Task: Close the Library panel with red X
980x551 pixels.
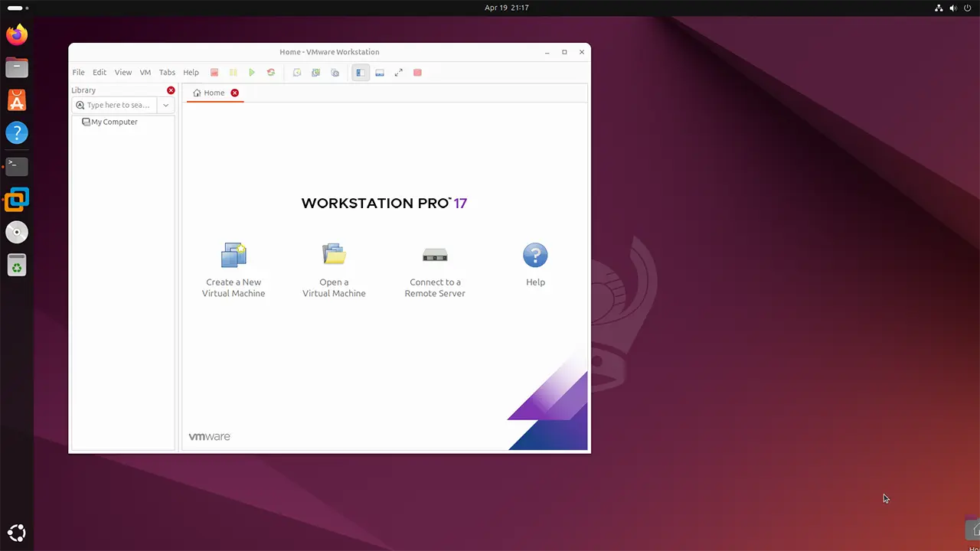Action: 171,90
